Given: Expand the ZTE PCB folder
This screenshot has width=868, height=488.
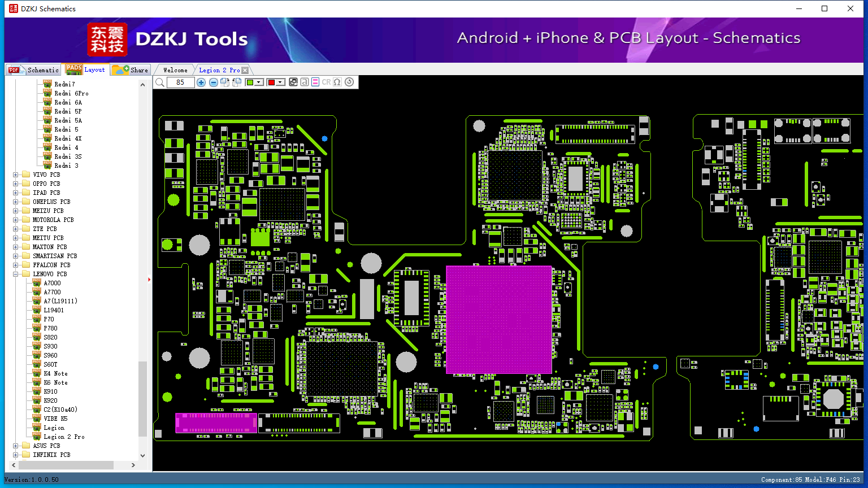Looking at the screenshot, I should pyautogui.click(x=16, y=229).
